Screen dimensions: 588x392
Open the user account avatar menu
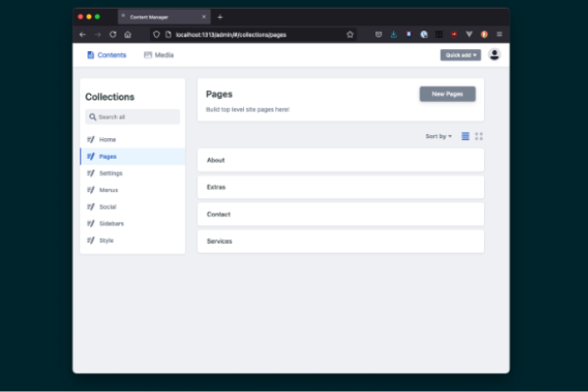[x=494, y=55]
